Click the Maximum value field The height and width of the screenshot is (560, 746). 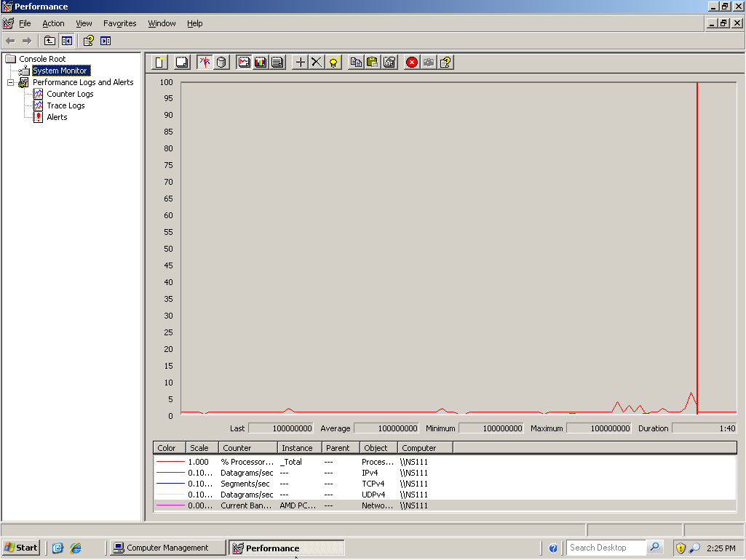(599, 428)
